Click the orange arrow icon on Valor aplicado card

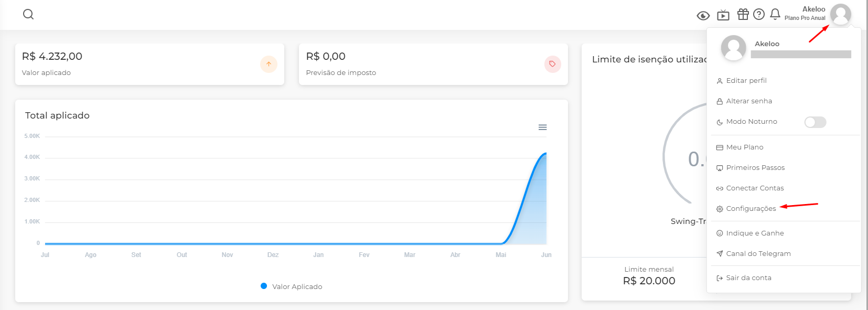269,64
